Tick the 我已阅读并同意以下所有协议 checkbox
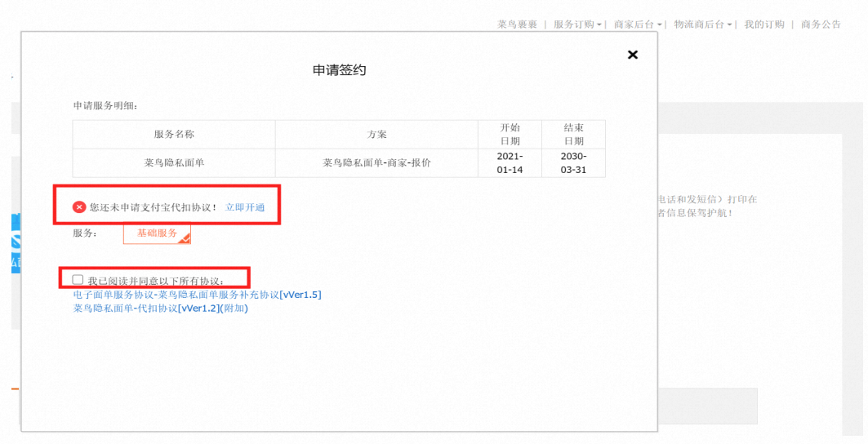This screenshot has width=868, height=444. (x=78, y=280)
